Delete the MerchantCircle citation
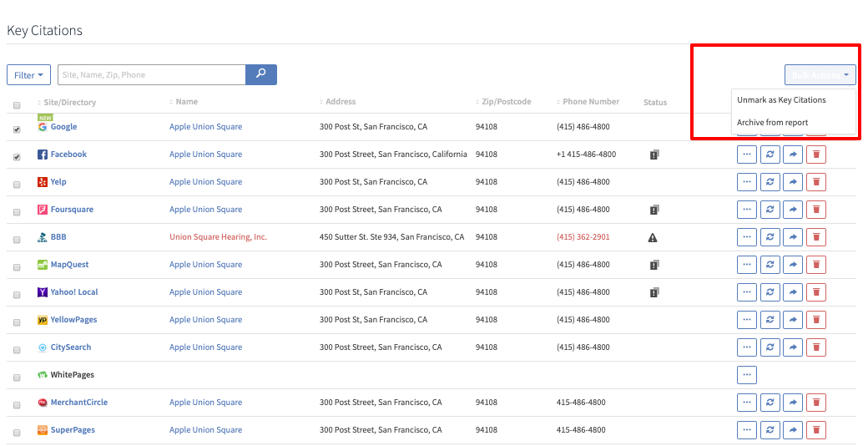 [816, 403]
